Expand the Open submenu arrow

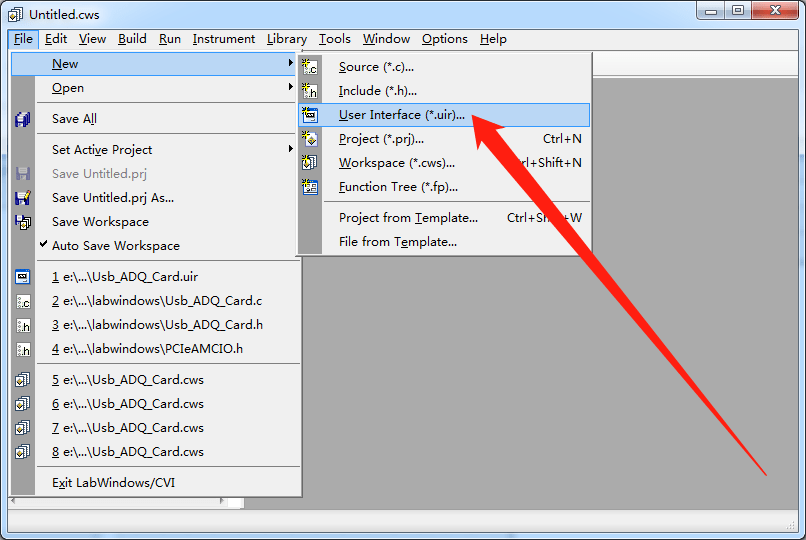pyautogui.click(x=290, y=87)
